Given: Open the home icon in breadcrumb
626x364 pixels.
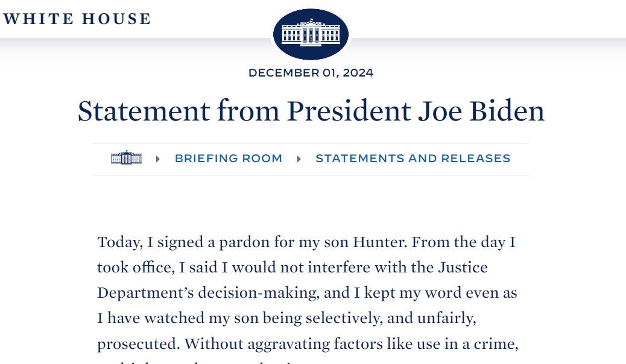Looking at the screenshot, I should tap(126, 158).
